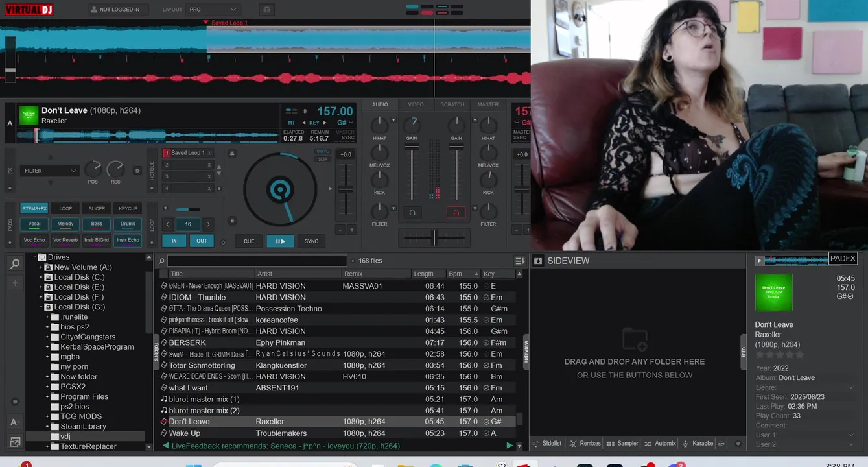
Task: Toggle the Bass stem pad
Action: coord(97,224)
